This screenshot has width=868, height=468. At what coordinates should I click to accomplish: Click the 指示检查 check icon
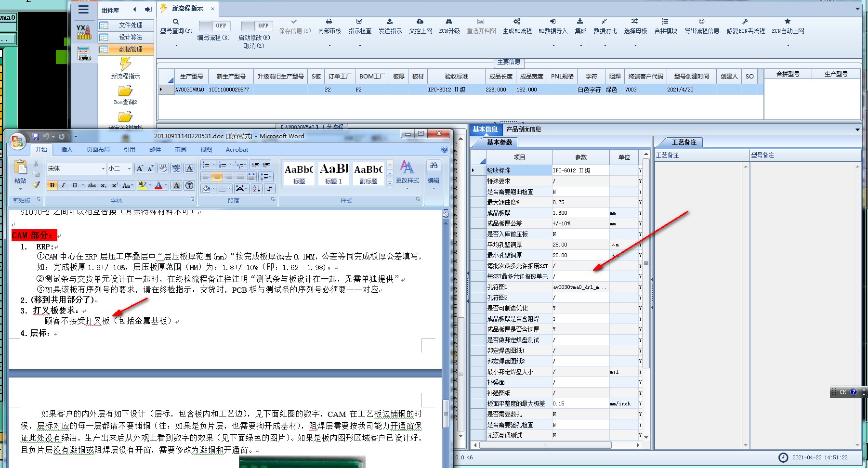[359, 22]
